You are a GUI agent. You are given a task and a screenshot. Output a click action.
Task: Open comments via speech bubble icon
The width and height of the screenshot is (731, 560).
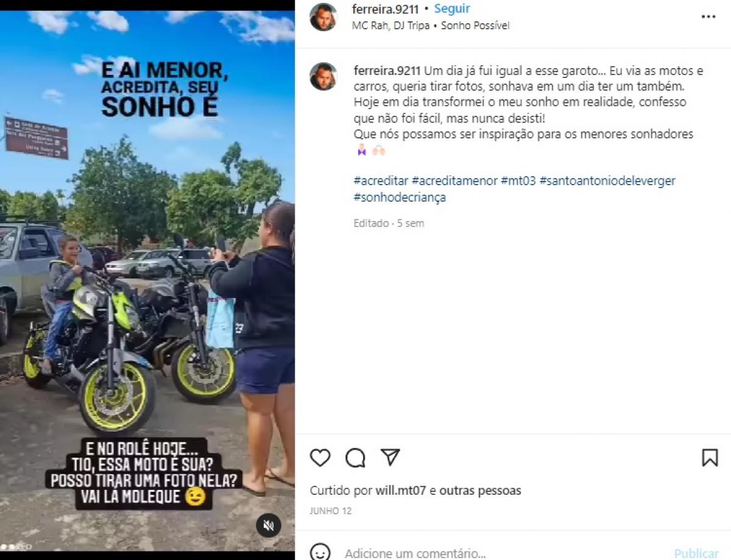point(355,458)
